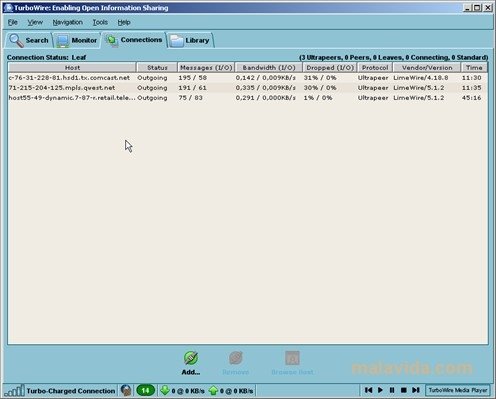Open the Tools menu
This screenshot has height=399, width=496.
pos(100,22)
